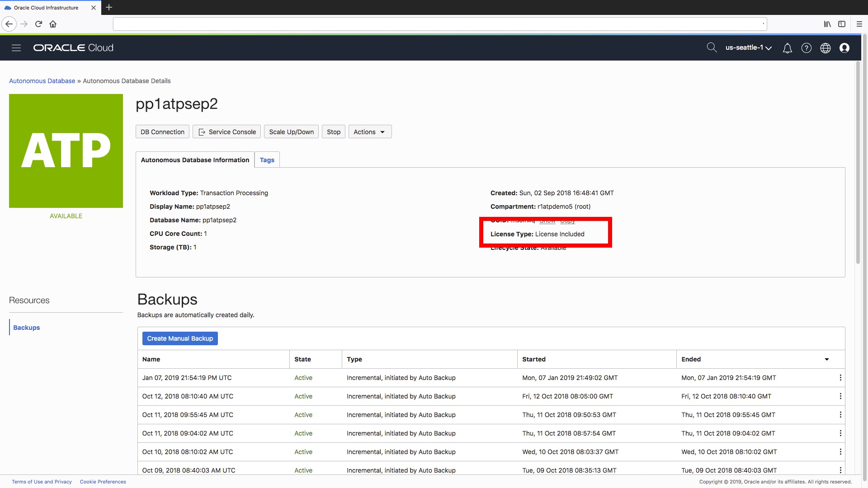
Task: Click the page vertical scrollbar
Action: tap(858, 163)
